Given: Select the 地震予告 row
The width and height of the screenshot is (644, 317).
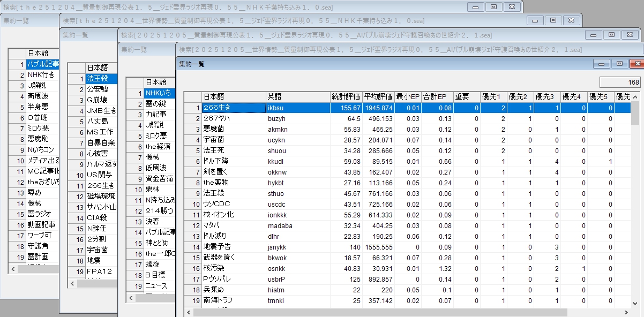Looking at the screenshot, I should click(x=234, y=247).
